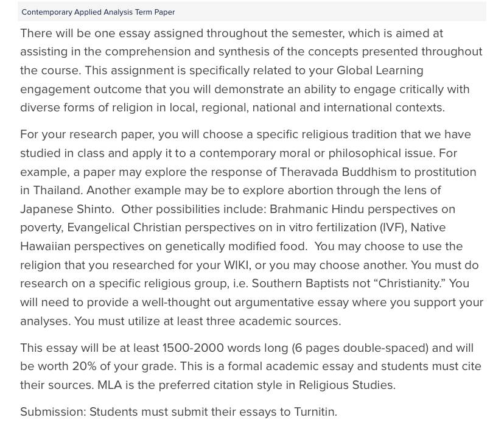504x423 pixels.
Task: Click the gray header bar at top
Action: click(x=252, y=12)
